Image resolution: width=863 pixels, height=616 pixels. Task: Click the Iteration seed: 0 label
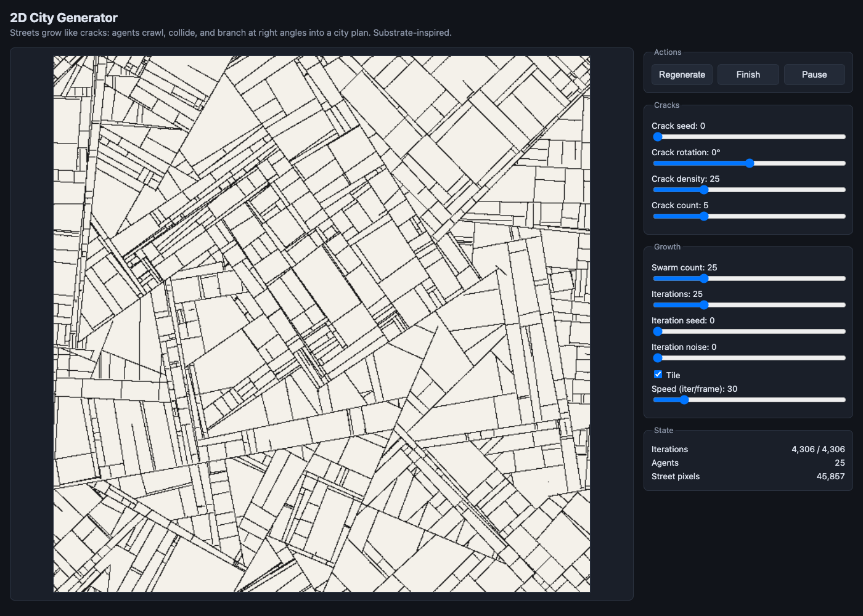coord(683,320)
